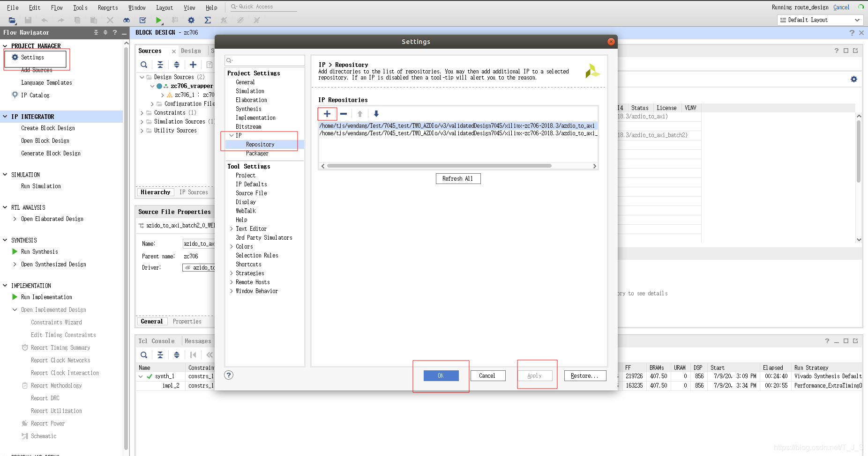Select Packager under IP settings
This screenshot has height=456, width=868.
coord(257,153)
